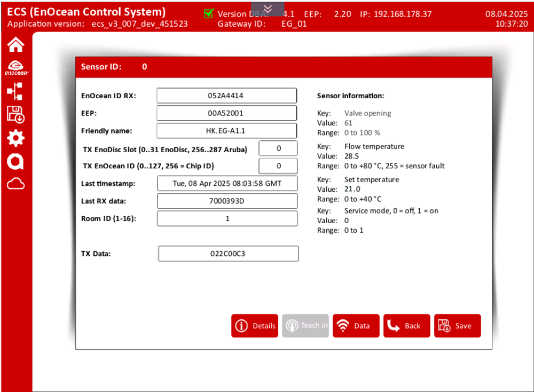The image size is (534, 392).
Task: Open settings gear in sidebar
Action: pos(15,138)
